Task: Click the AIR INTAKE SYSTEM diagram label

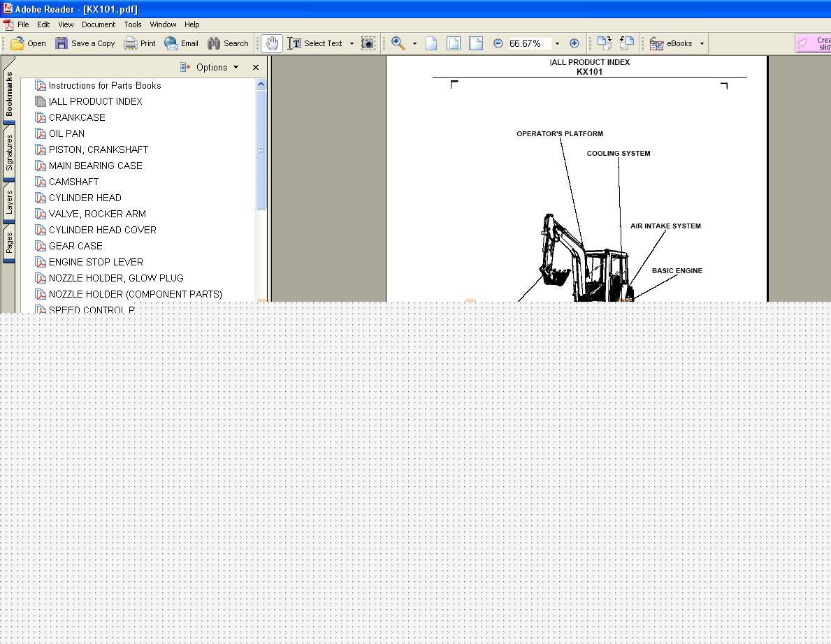Action: [665, 226]
